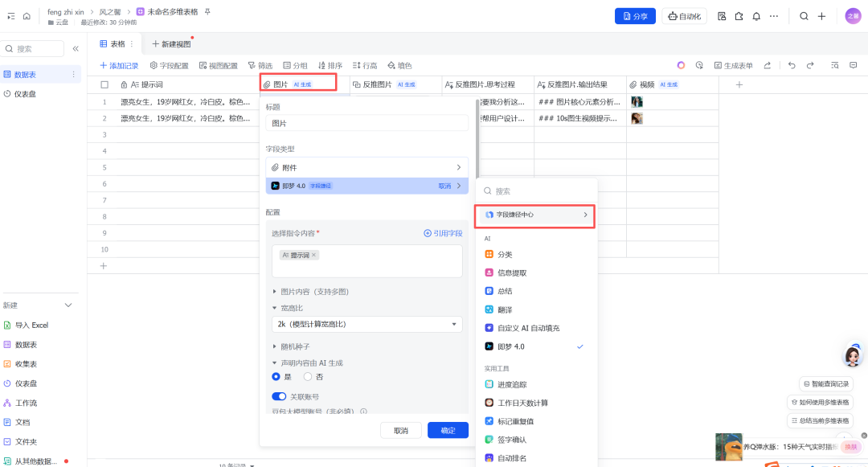Open 字段配置 field settings
The width and height of the screenshot is (868, 467).
pyautogui.click(x=169, y=65)
